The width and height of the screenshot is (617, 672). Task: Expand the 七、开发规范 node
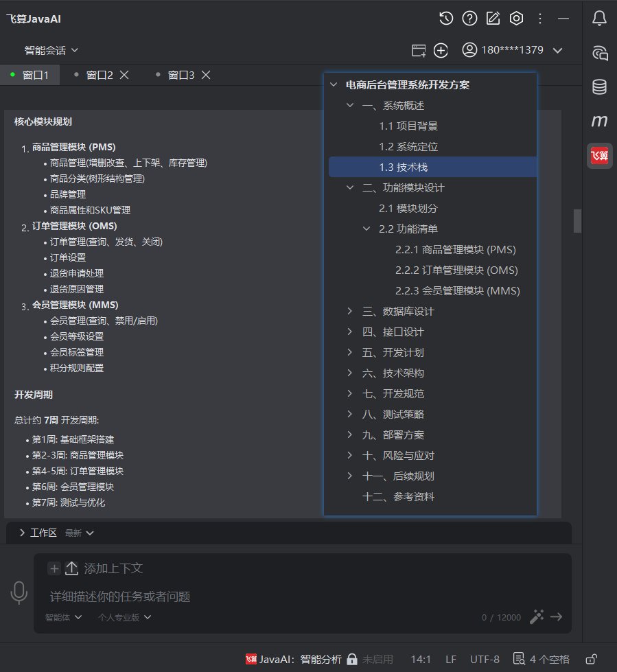[x=350, y=393]
